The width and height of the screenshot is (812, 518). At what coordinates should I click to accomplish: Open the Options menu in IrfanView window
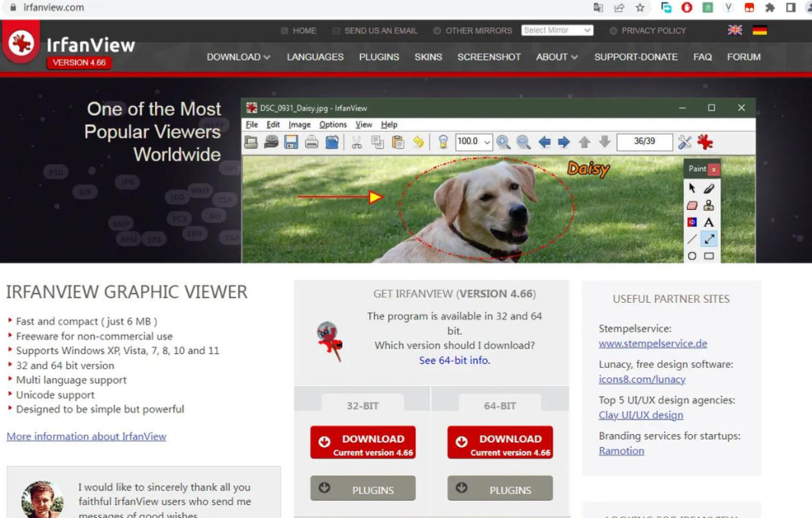333,124
